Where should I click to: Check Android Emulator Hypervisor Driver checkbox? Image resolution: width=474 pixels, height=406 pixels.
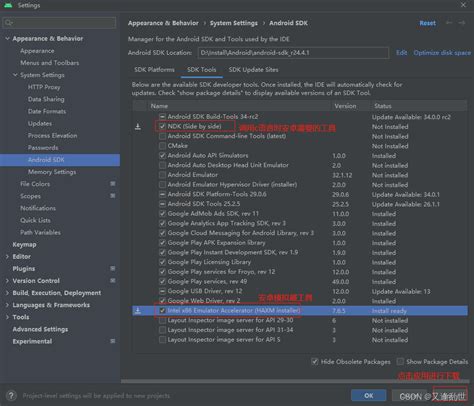(x=162, y=184)
